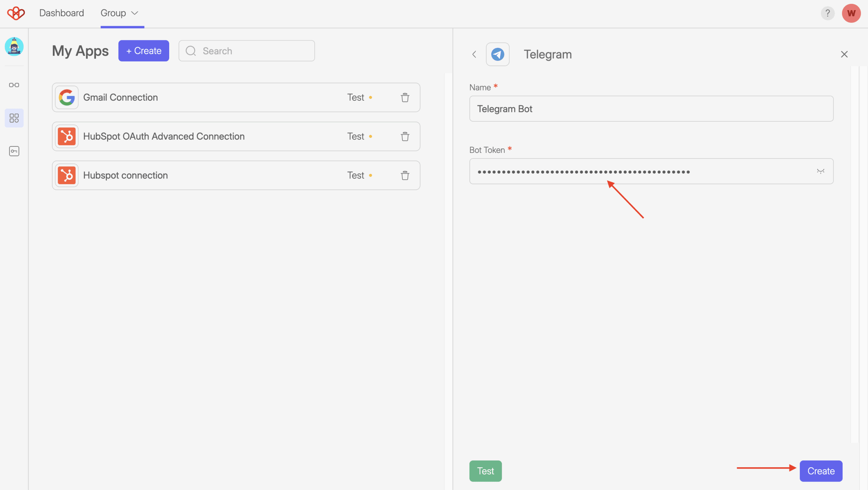Select HubSpot OAuth Advanced Connection name
868x490 pixels.
tap(164, 136)
